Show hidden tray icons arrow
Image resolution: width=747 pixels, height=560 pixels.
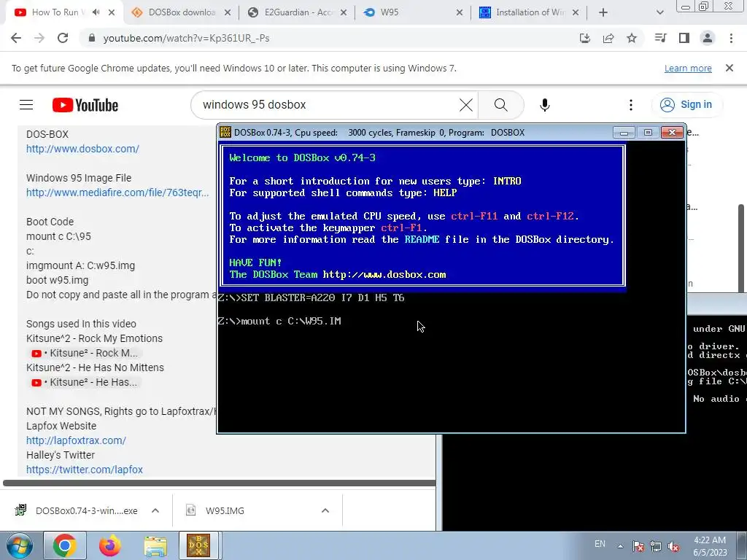point(620,546)
